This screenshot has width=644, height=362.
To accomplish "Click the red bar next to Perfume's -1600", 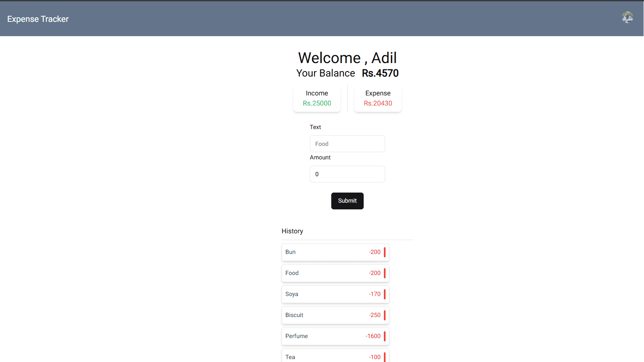I will pos(385,336).
